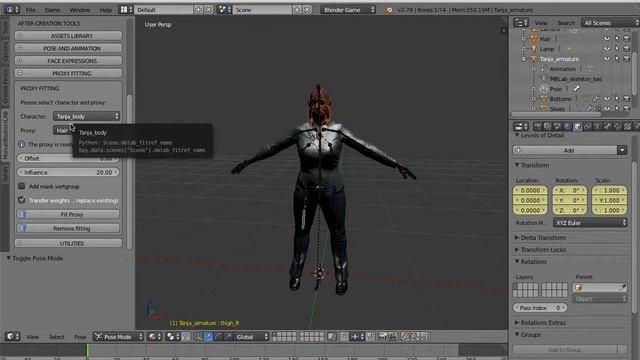
Task: Open the Window menu
Action: [x=80, y=10]
